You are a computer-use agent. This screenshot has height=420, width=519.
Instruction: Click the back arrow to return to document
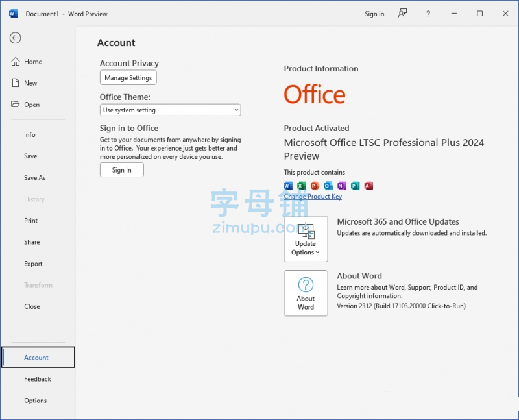(15, 38)
